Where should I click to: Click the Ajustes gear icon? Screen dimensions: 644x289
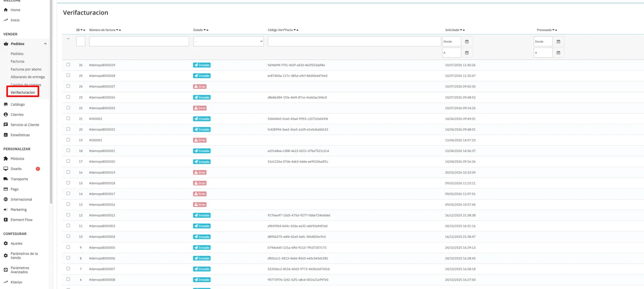click(6, 243)
